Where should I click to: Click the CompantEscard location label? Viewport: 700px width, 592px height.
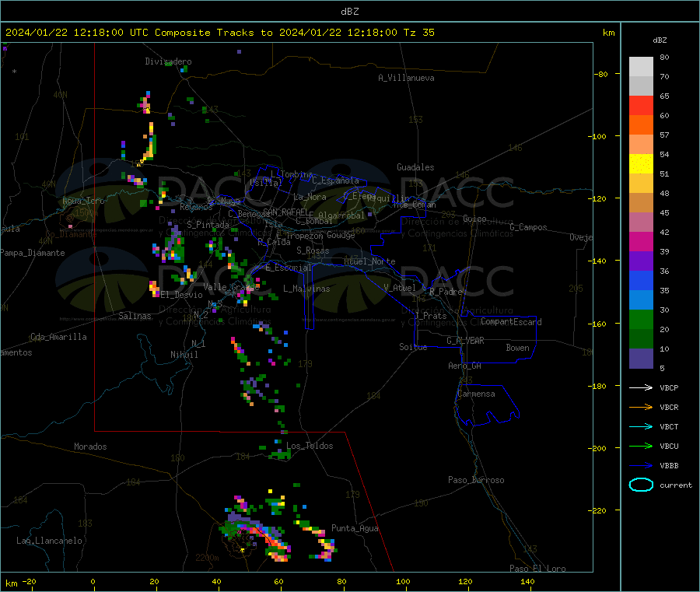[x=511, y=322]
